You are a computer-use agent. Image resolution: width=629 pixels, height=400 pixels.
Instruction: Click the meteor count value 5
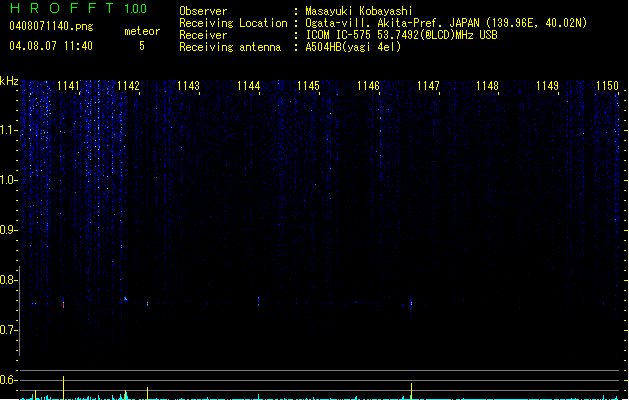pos(142,46)
